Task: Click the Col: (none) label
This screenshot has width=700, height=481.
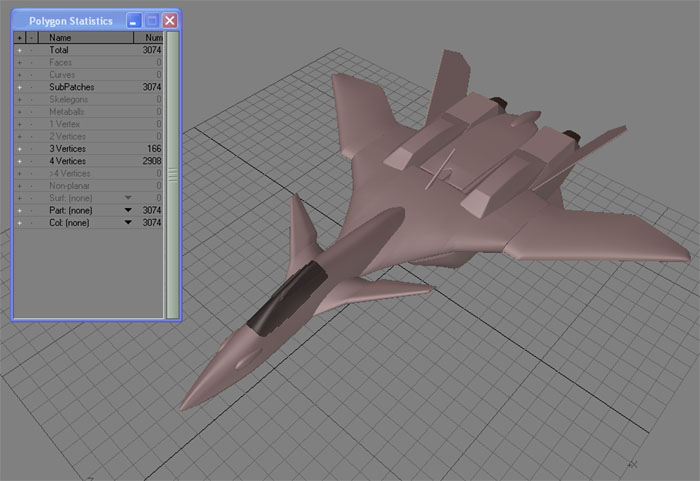Action: (x=69, y=223)
